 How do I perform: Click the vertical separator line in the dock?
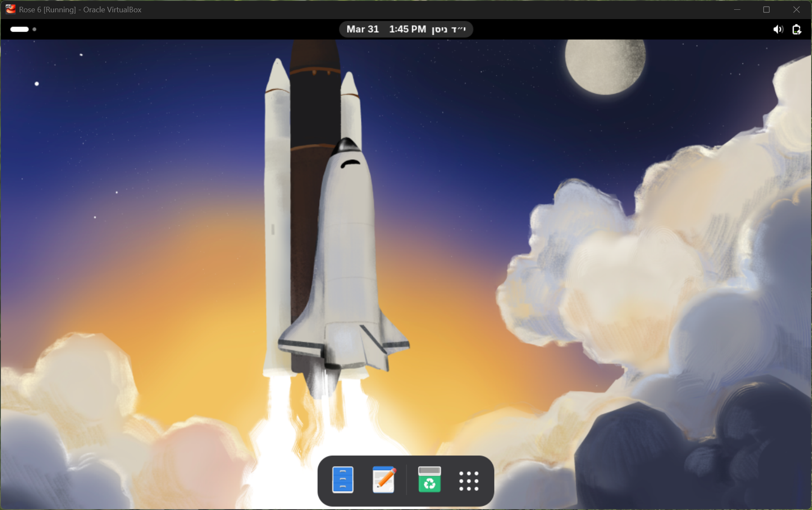pos(406,480)
